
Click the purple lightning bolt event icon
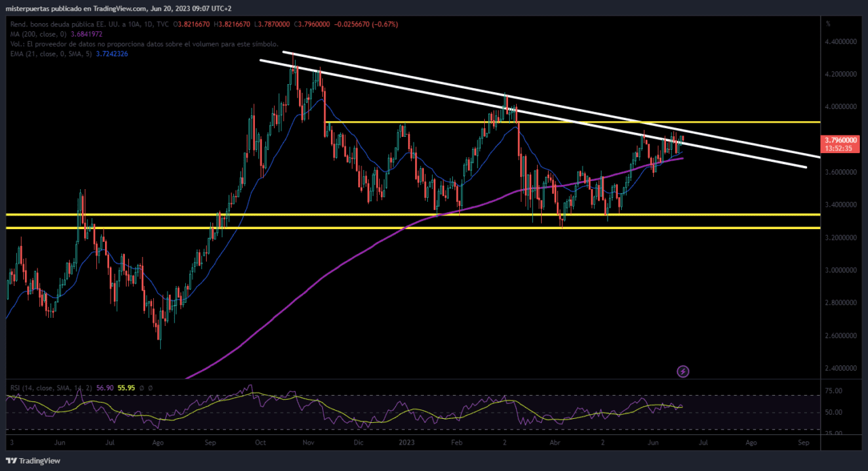click(683, 371)
